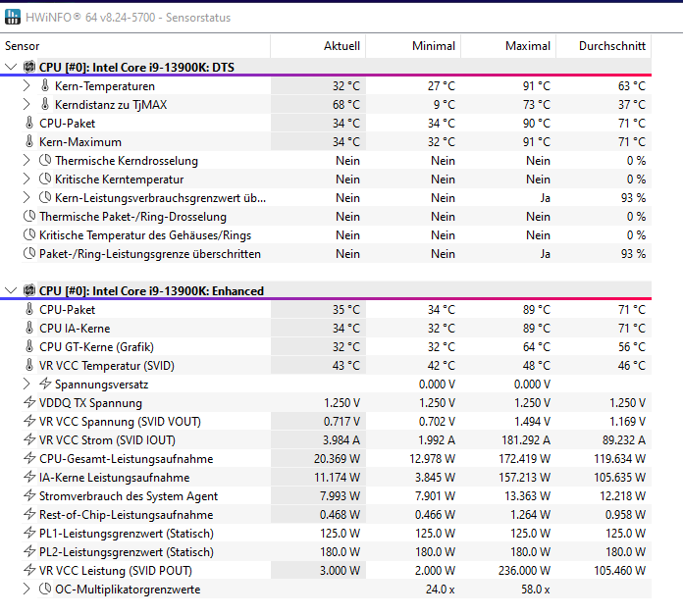Click lightning icon beside PL2-Leistungsgrenzwert

pos(29,551)
